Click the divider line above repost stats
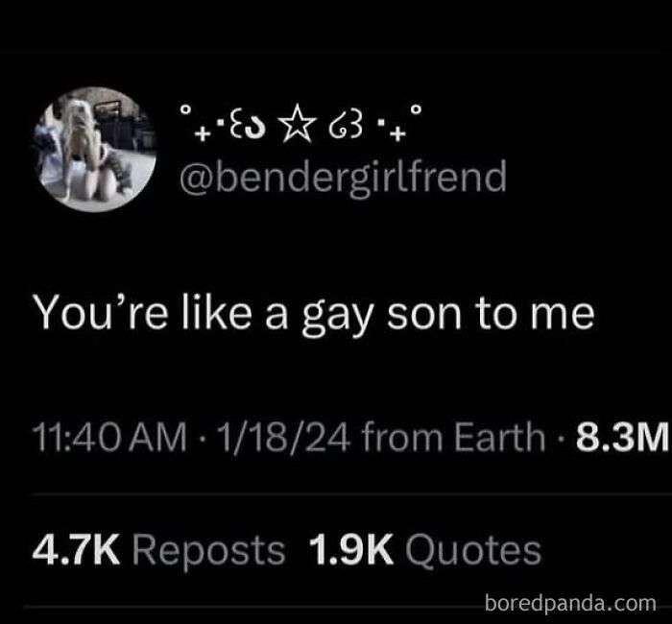Image resolution: width=672 pixels, height=624 pixels. tap(351, 493)
